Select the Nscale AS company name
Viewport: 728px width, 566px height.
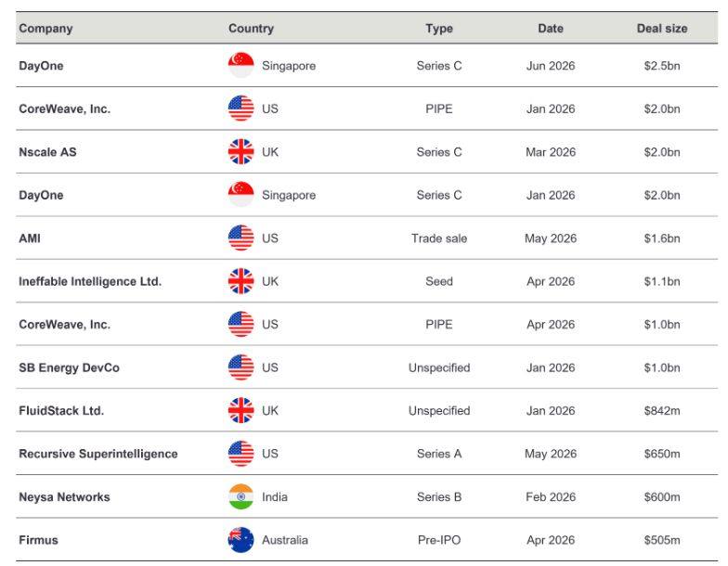pyautogui.click(x=47, y=152)
